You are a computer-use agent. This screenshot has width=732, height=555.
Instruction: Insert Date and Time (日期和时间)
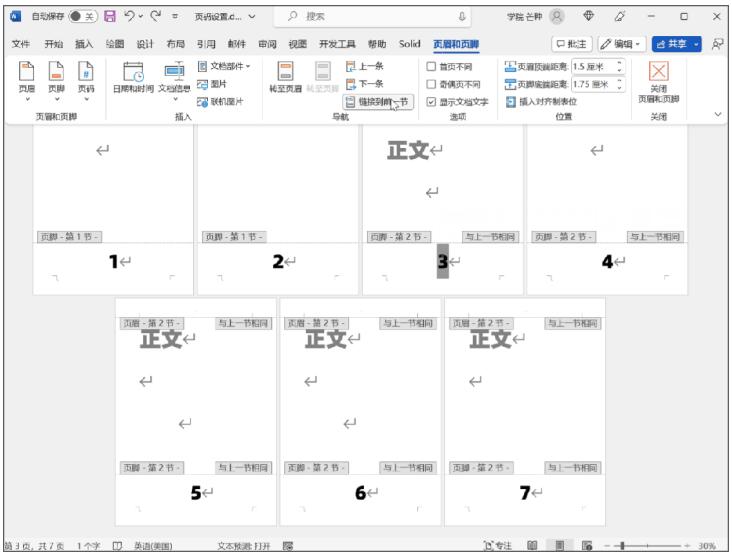click(x=134, y=78)
